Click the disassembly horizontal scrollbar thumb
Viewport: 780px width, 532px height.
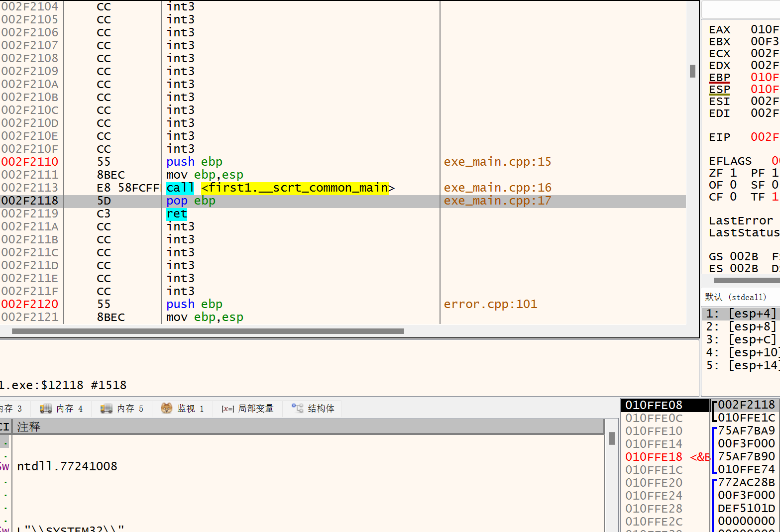[x=208, y=331]
